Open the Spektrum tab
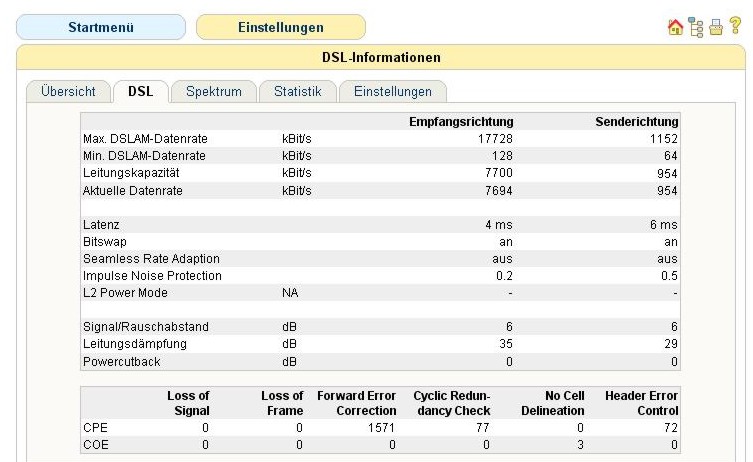 [x=214, y=92]
